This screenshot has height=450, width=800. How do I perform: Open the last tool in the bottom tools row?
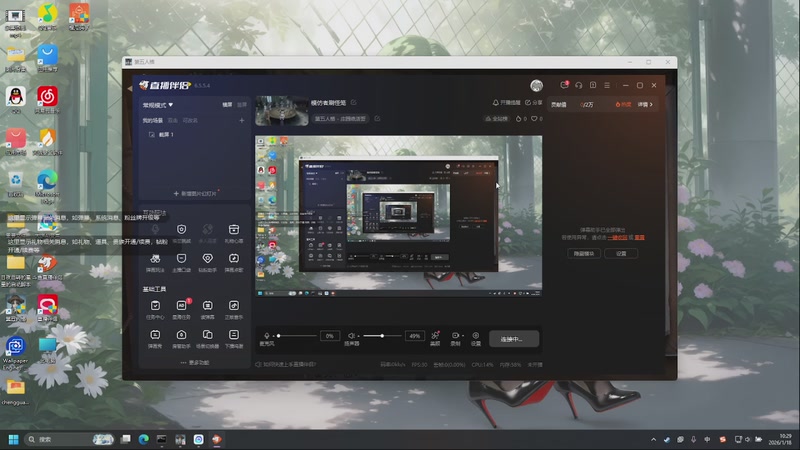pos(234,338)
